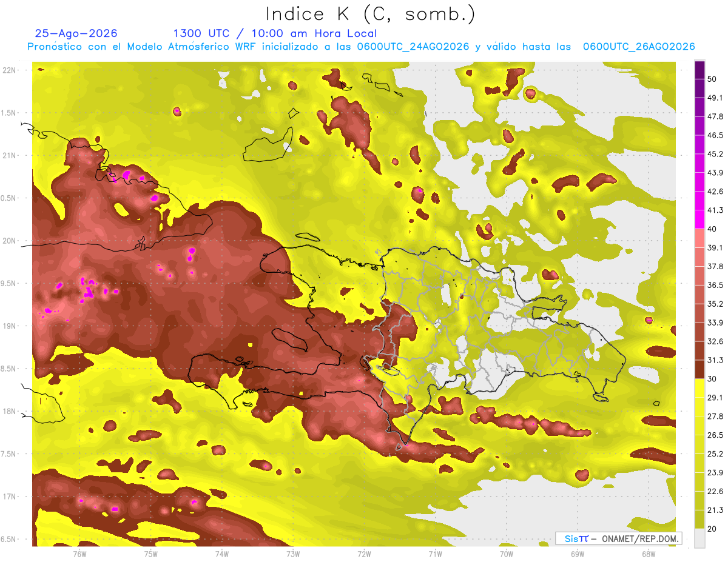Click the colorbar value "42.6"

coord(715,192)
